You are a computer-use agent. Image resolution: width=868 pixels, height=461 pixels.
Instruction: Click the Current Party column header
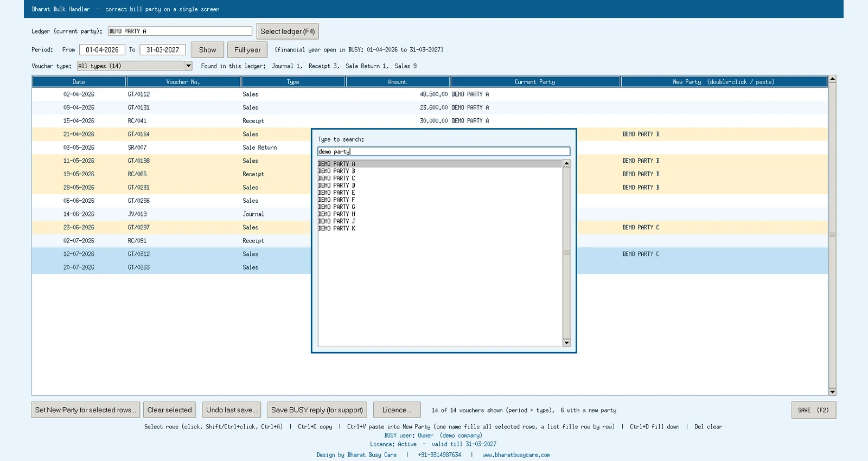click(x=535, y=82)
